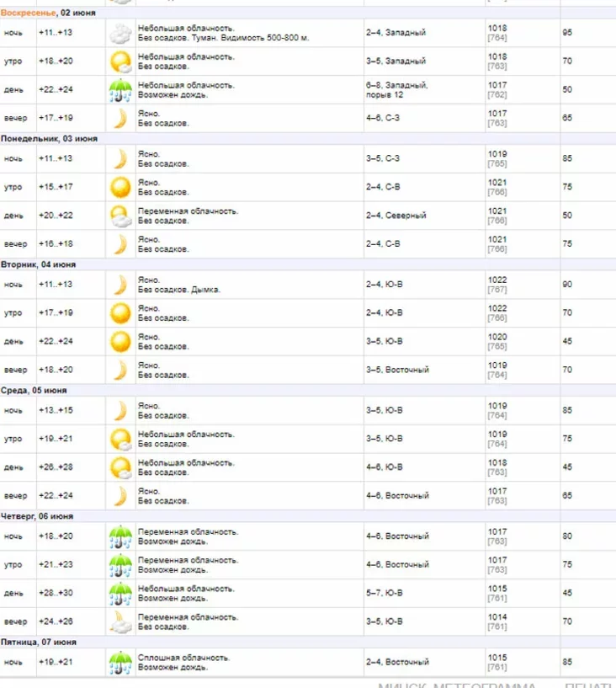Click the moon-with-cloud icon for Thursday evening
Viewport: 616px width, 688px height.
pos(120,622)
